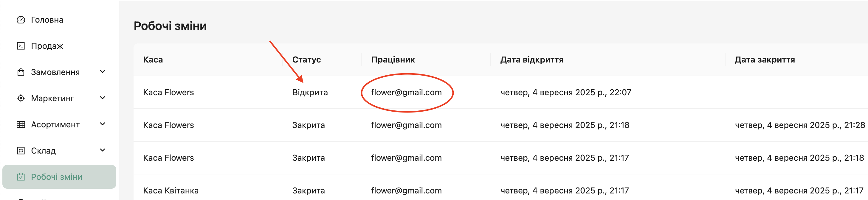
Task: Expand the Замовлення submenu chevron
Action: [103, 72]
